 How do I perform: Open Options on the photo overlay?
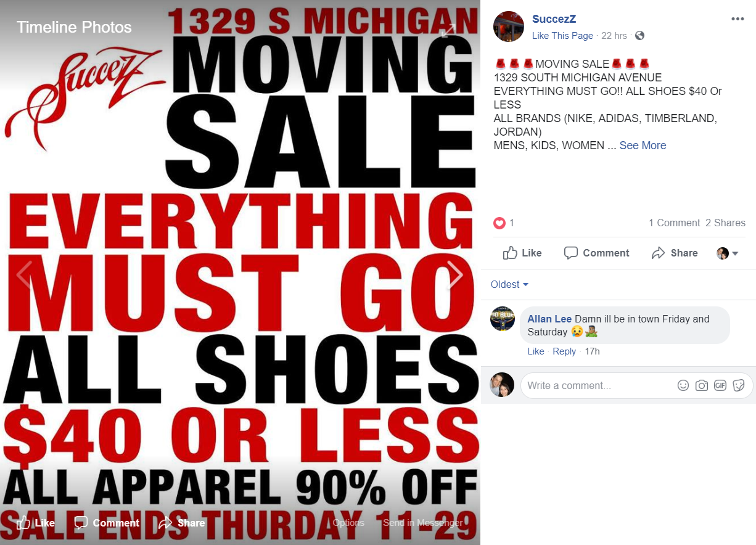[348, 523]
